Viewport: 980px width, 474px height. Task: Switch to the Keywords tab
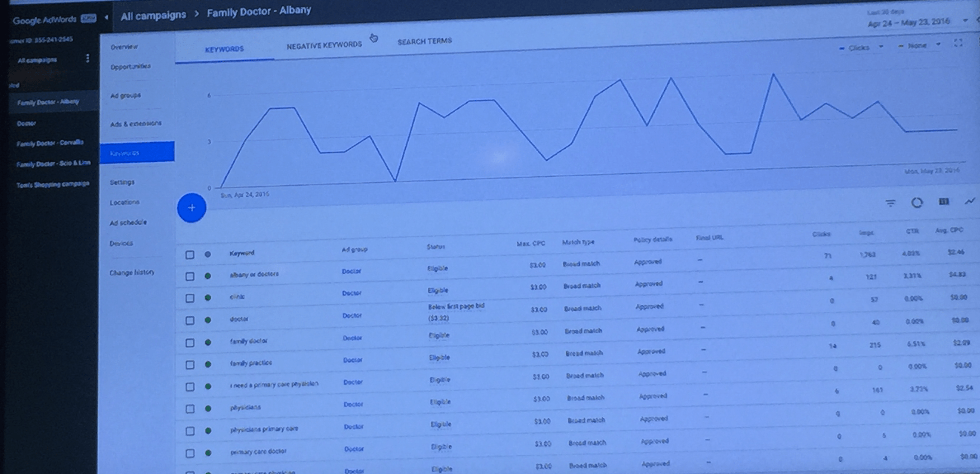[x=225, y=49]
